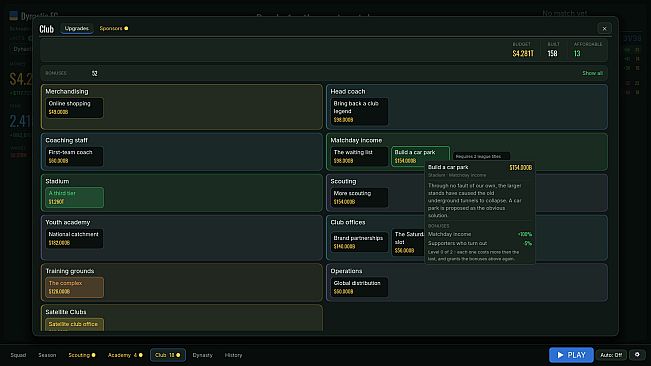Open the Squad tab
The width and height of the screenshot is (651, 366).
point(18,355)
